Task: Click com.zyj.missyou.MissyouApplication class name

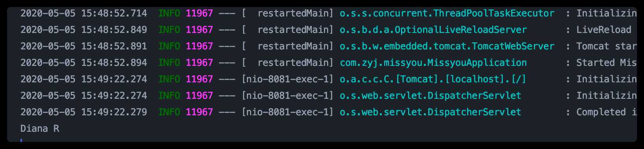Action: [x=433, y=63]
